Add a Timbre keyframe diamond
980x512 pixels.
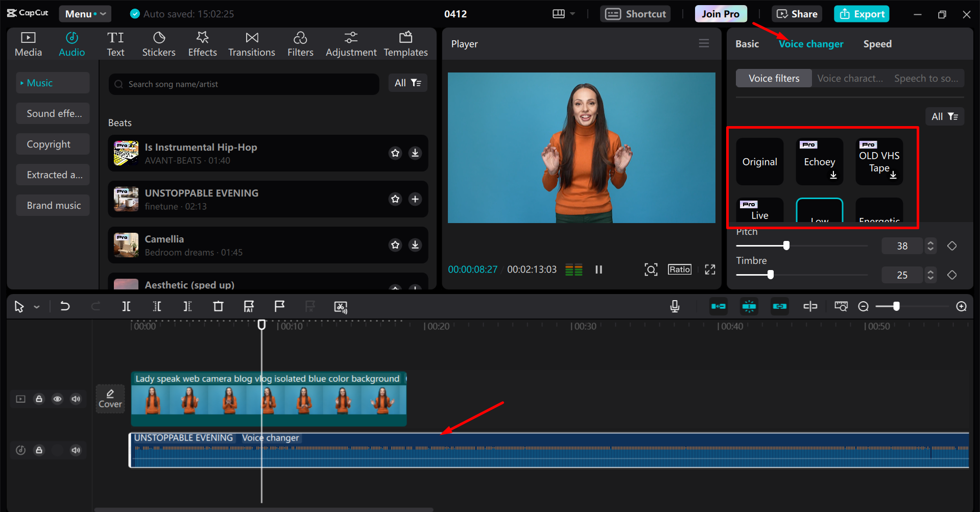[952, 275]
